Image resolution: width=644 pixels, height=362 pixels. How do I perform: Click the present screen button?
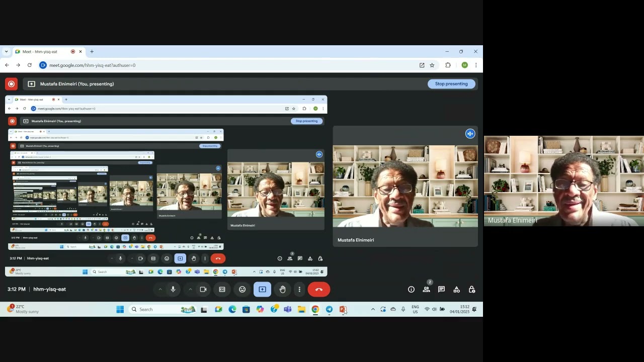click(262, 290)
